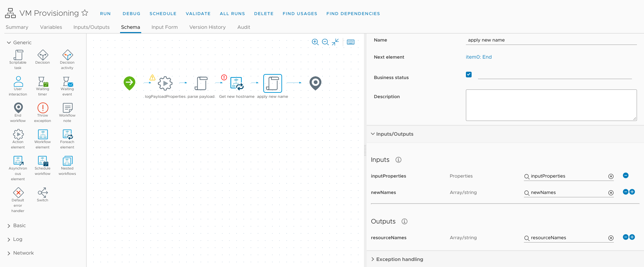The height and width of the screenshot is (267, 644).
Task: Favorite the VM Provisioning workflow star
Action: (x=85, y=13)
